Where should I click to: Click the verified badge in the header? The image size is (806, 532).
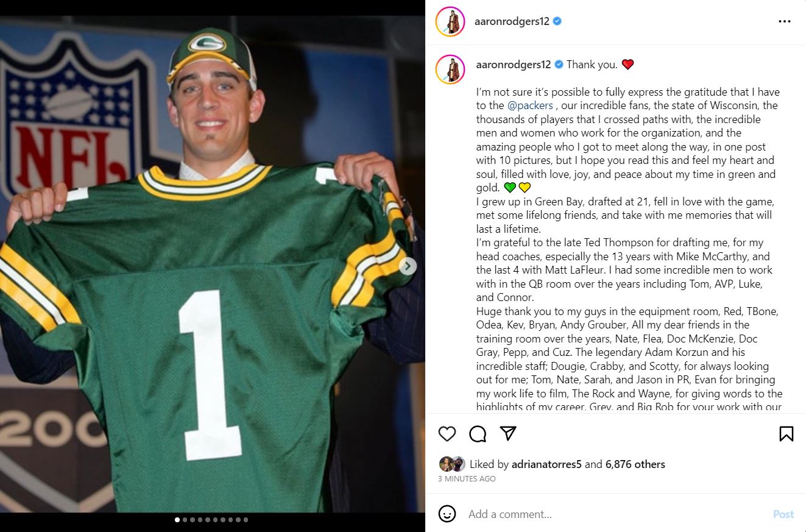pos(557,21)
